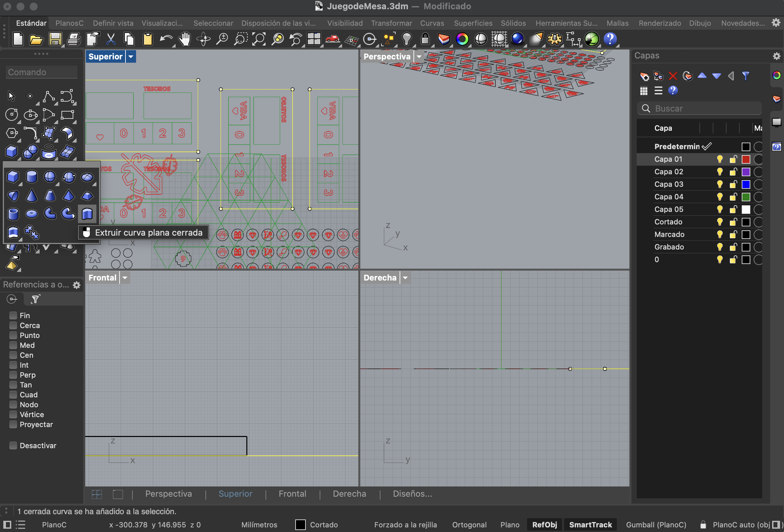Open the Perspectiva viewport dropdown arrow
The height and width of the screenshot is (532, 784).
[419, 57]
